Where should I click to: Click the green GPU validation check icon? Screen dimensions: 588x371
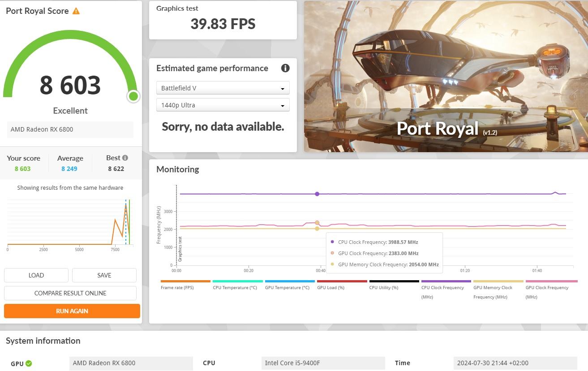29,363
